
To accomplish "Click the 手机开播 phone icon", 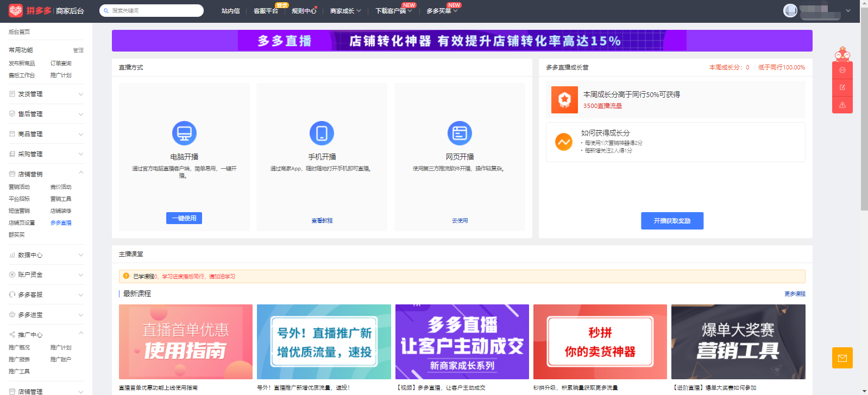I will click(322, 133).
